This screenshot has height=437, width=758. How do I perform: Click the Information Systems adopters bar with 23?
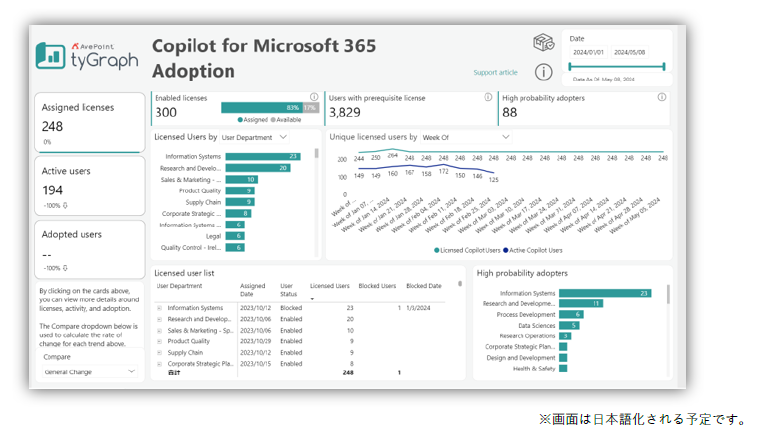coord(605,293)
